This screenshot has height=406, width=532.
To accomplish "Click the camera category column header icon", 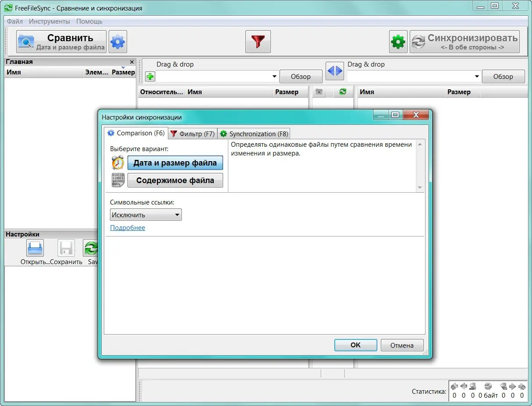I will (x=319, y=92).
